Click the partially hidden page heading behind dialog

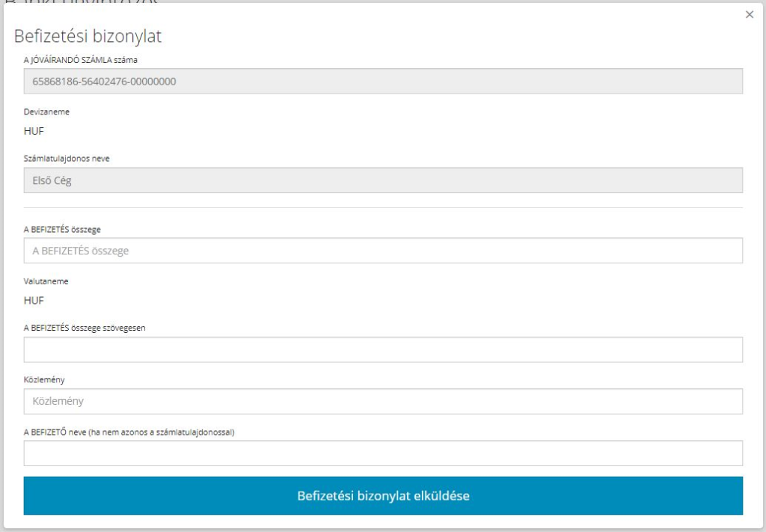coord(82,2)
